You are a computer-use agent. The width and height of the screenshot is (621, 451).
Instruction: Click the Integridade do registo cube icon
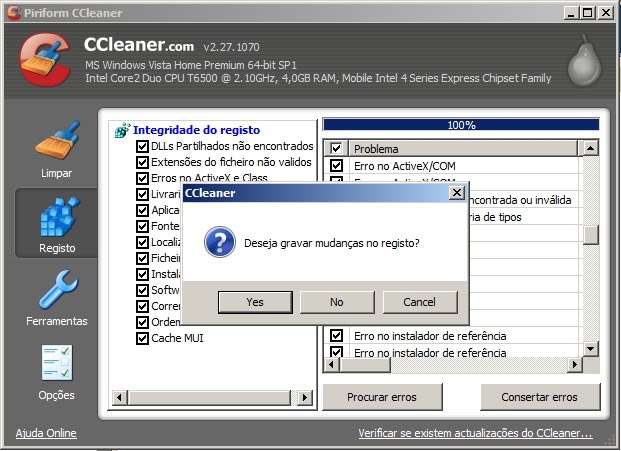coord(122,130)
